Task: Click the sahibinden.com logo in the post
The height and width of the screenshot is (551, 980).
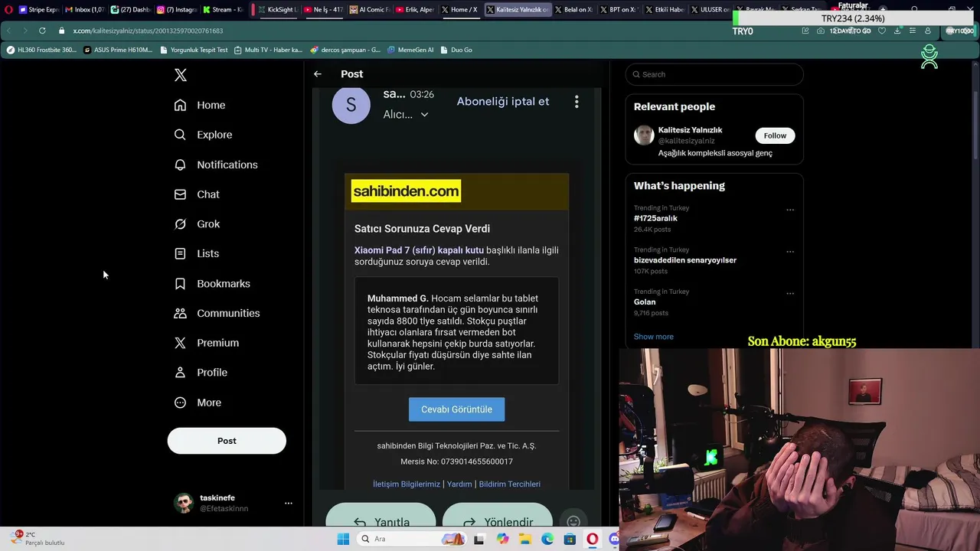Action: pyautogui.click(x=406, y=191)
